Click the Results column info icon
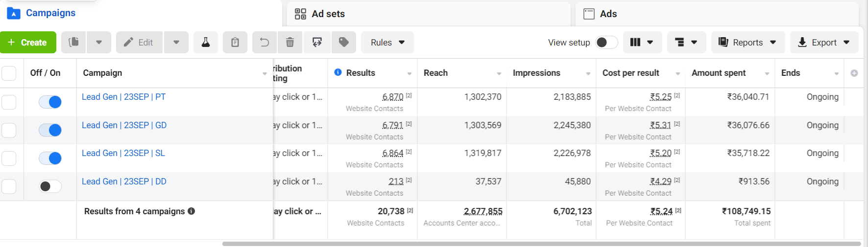 pyautogui.click(x=338, y=72)
